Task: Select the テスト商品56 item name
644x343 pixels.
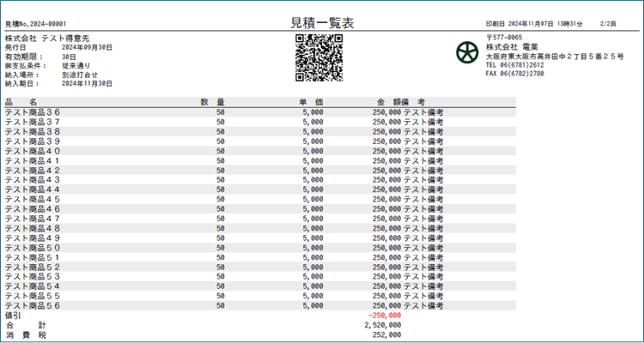Action: click(33, 305)
